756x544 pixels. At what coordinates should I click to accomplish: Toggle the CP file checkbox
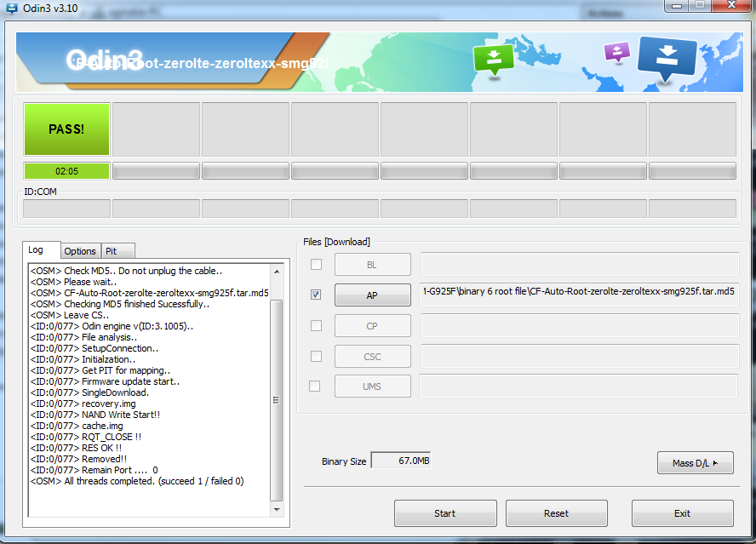coord(317,325)
